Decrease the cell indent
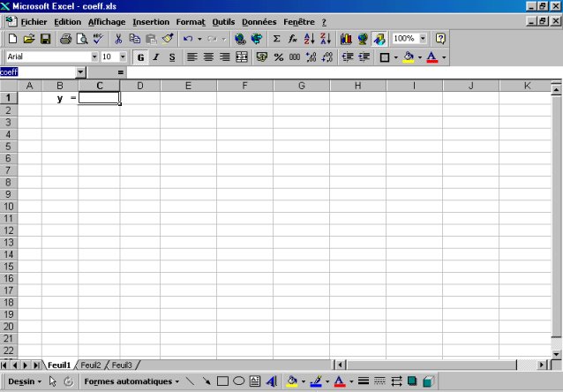Image resolution: width=563 pixels, height=392 pixels. click(348, 57)
